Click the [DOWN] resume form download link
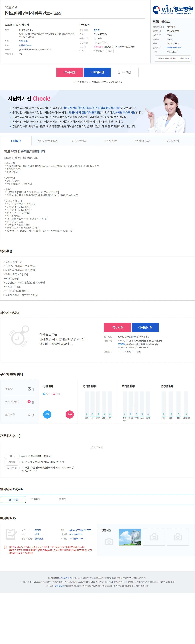 (122, 344)
